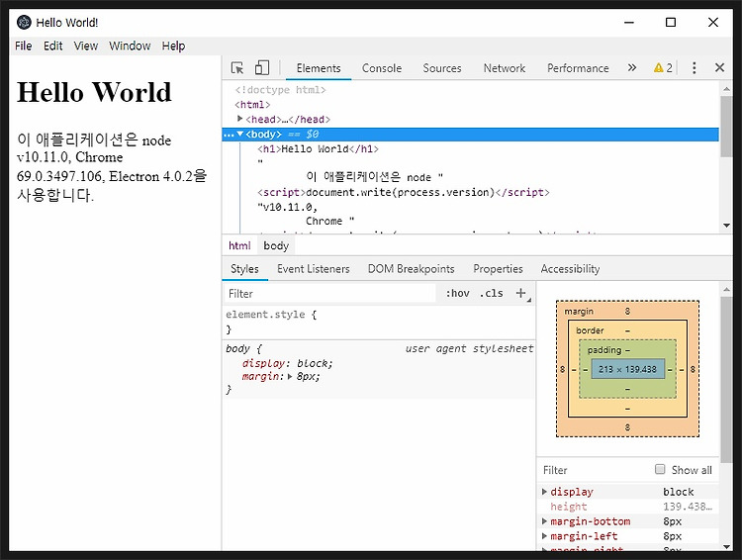Open the View menu
Image resolution: width=742 pixels, height=560 pixels.
pyautogui.click(x=86, y=46)
